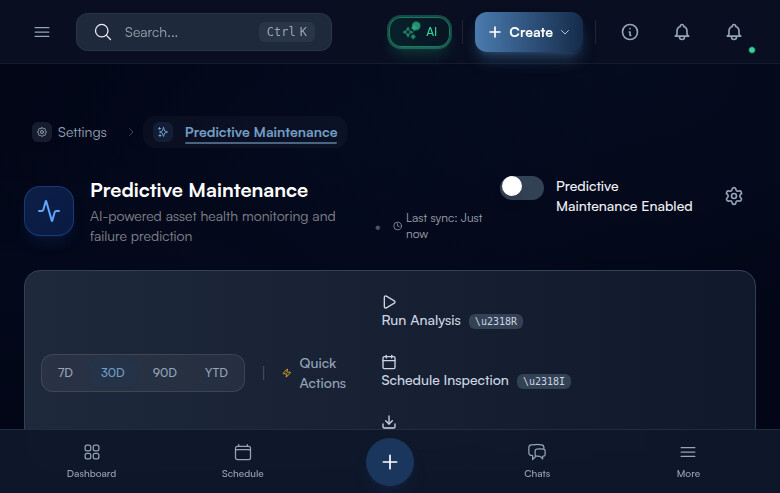Select the 30D time range
The image size is (780, 493).
pos(113,373)
